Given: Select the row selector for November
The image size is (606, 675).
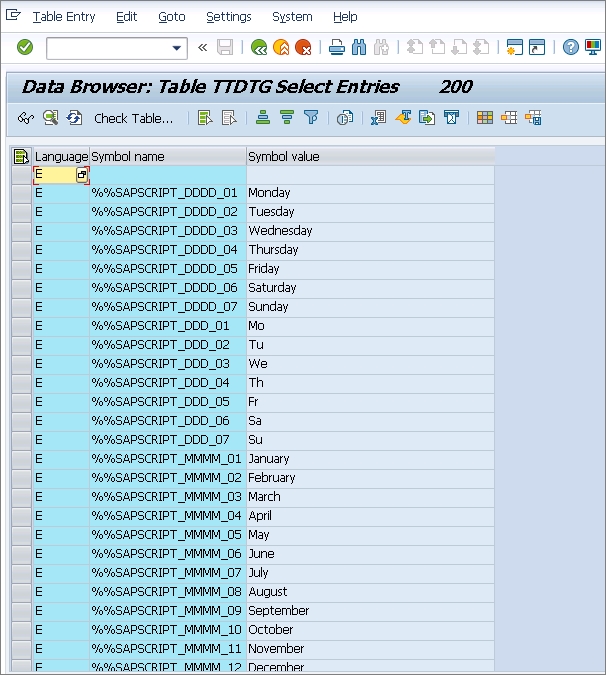Looking at the screenshot, I should [x=22, y=649].
